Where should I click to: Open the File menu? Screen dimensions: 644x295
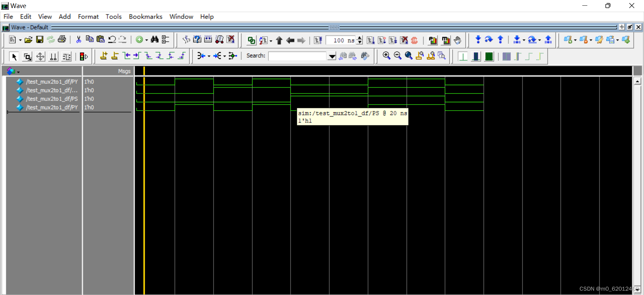8,16
